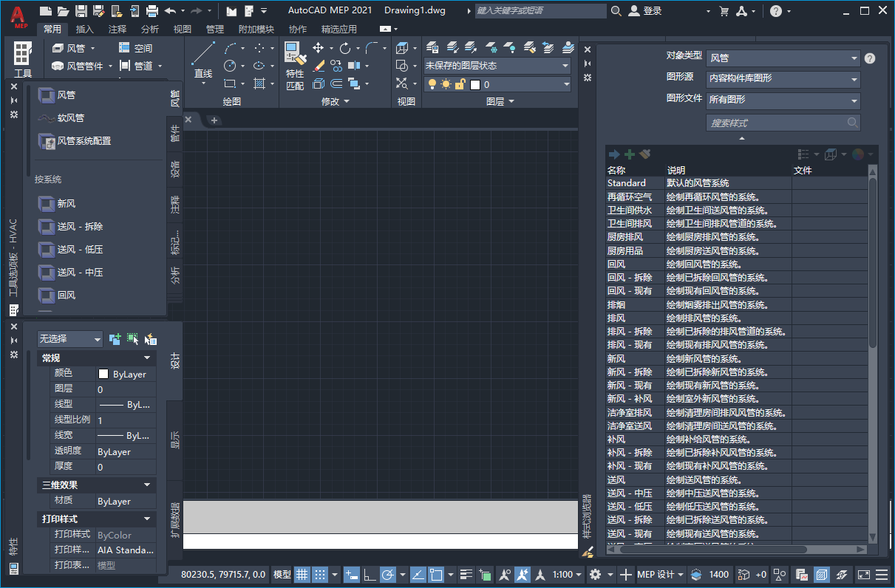The height and width of the screenshot is (588, 895).
Task: Switch to the 注释 (Annotate) ribbon tab
Action: 118,30
